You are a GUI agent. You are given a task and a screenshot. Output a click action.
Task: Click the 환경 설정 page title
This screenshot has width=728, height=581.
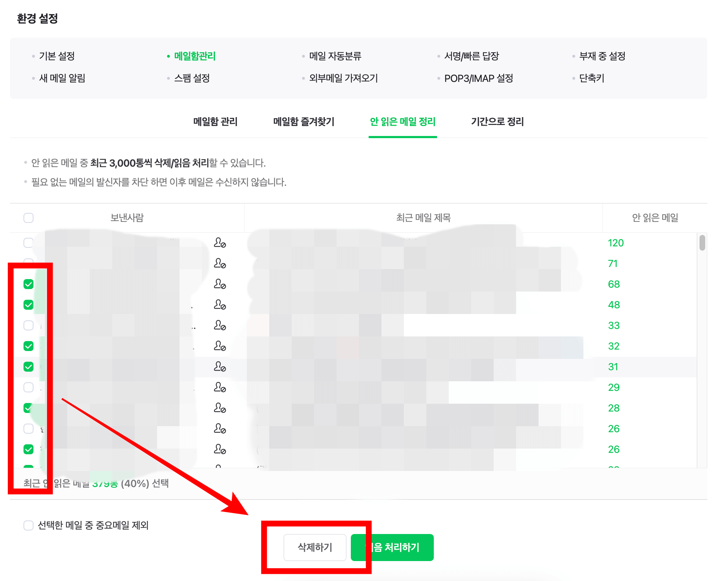37,19
